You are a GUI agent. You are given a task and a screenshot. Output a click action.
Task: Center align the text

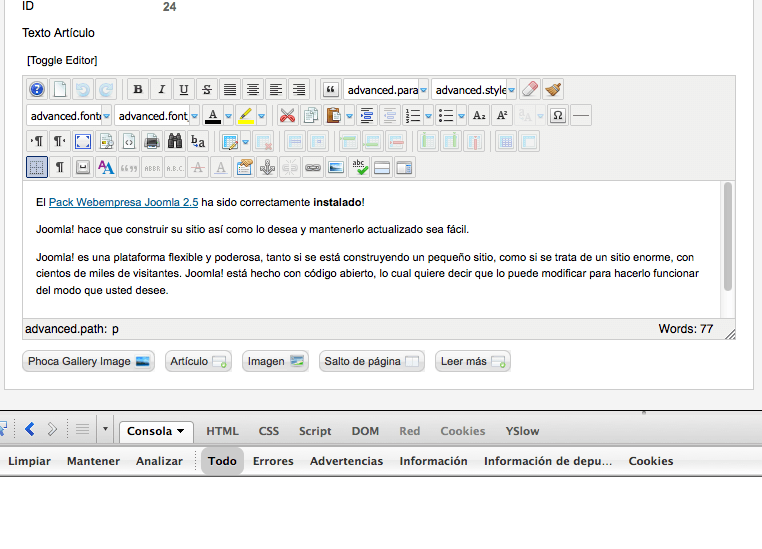[x=253, y=89]
